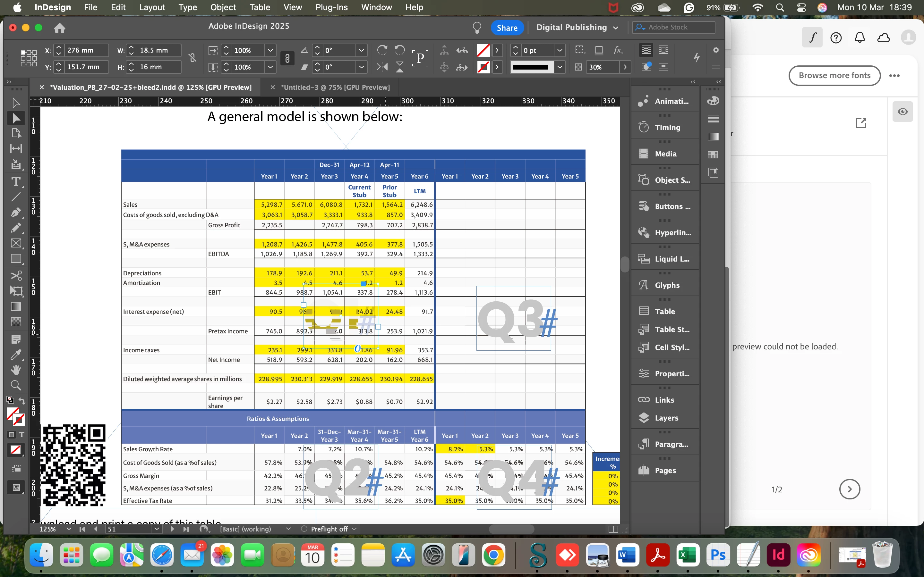The image size is (924, 577).
Task: Click Browse more fonts button
Action: 834,76
